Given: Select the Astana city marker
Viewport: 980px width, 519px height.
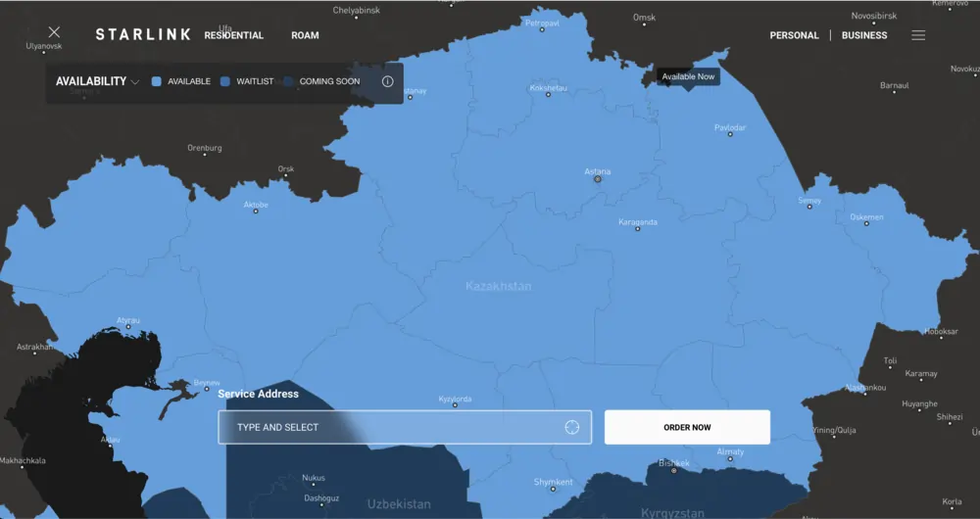Looking at the screenshot, I should click(598, 179).
